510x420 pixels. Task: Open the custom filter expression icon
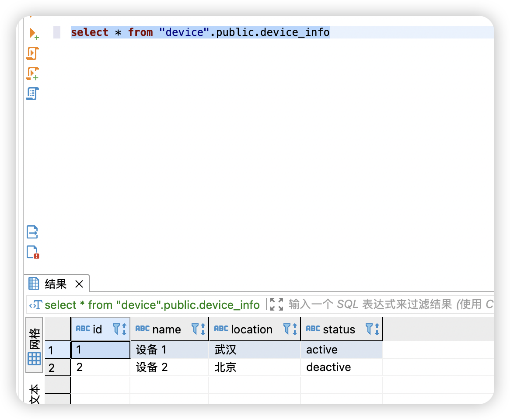click(36, 305)
